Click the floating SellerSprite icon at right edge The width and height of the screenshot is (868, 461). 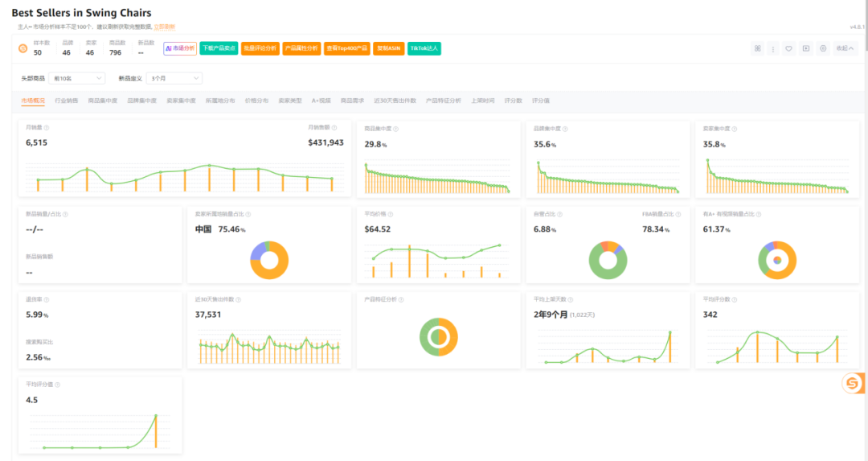[853, 383]
